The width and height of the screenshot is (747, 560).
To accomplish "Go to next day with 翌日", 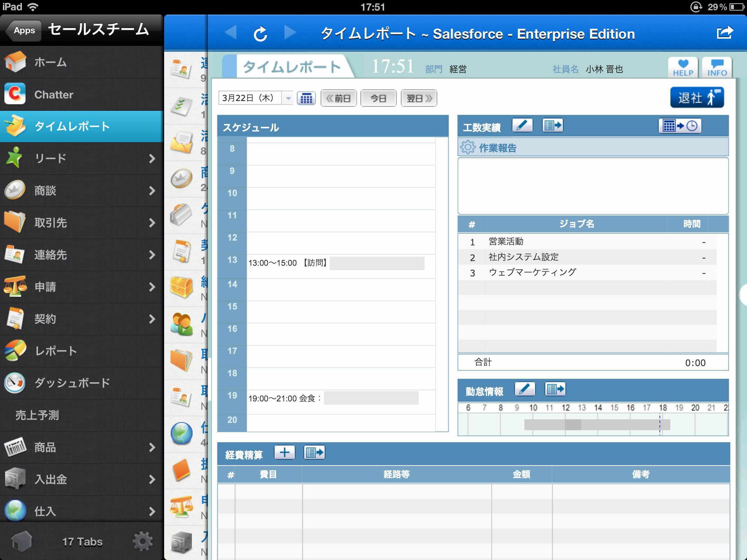I will click(419, 98).
